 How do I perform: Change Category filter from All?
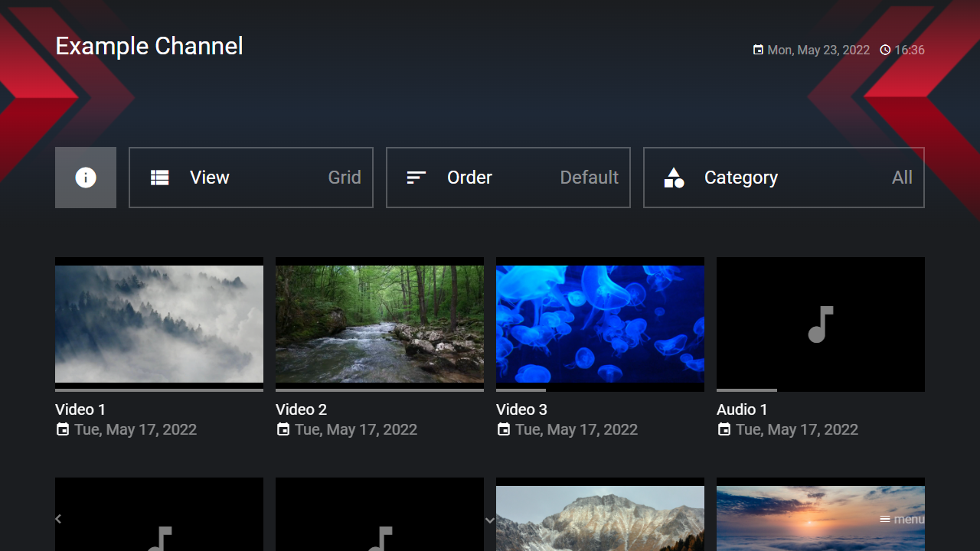(x=784, y=178)
